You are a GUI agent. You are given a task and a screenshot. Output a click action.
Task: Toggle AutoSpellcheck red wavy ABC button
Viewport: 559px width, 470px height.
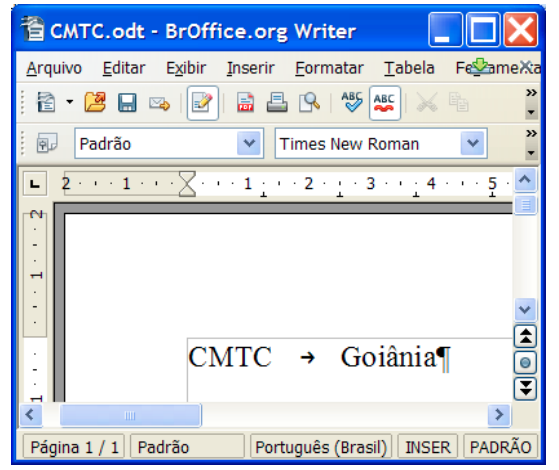[x=385, y=103]
